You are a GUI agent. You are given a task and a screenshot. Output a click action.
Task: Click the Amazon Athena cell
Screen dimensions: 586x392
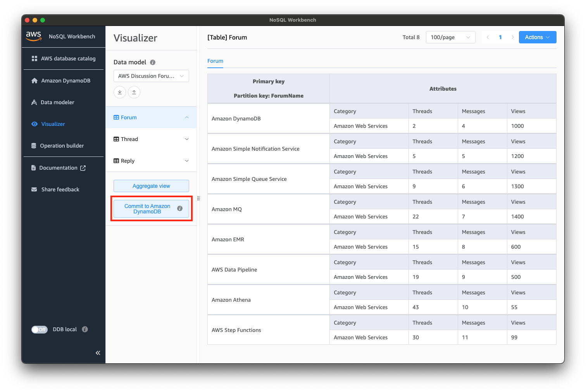[269, 300]
